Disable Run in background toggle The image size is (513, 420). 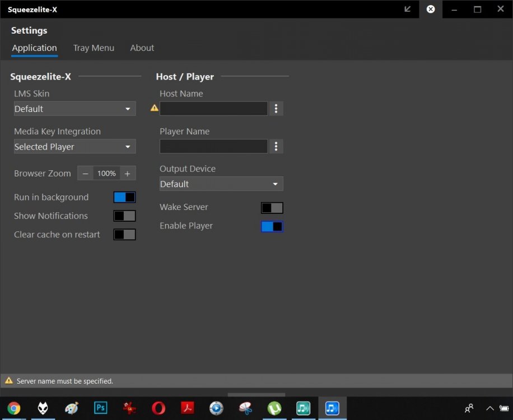124,197
